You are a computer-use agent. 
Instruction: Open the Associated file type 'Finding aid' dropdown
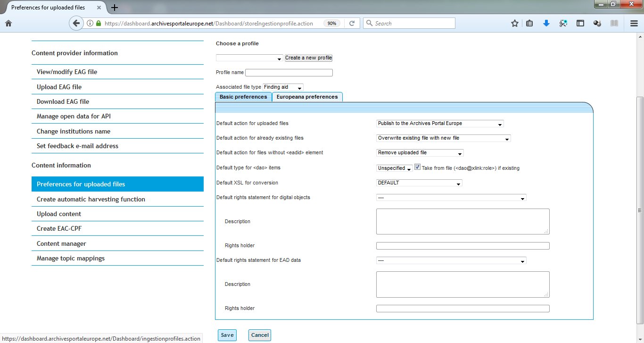pos(283,87)
